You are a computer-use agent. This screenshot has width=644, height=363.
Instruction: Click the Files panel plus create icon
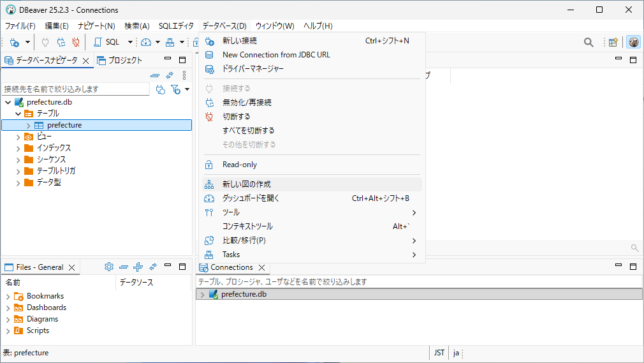[138, 267]
